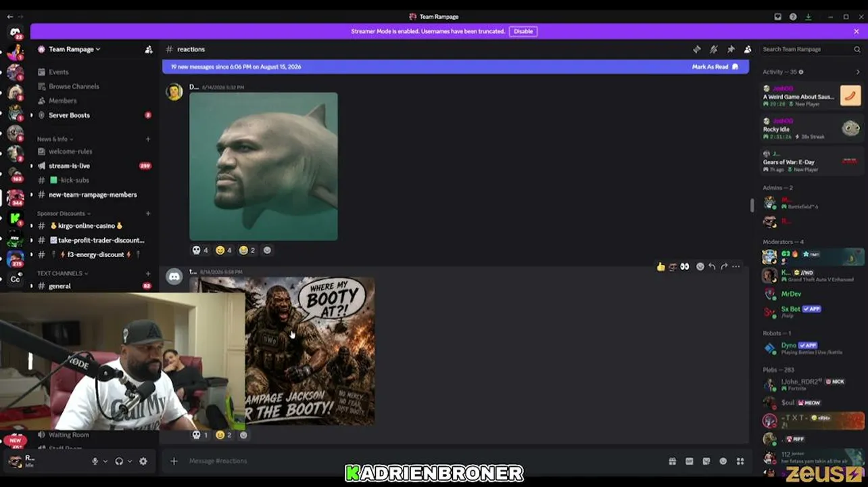The width and height of the screenshot is (868, 487).
Task: Click the Search Team Rampage field
Action: tap(810, 49)
